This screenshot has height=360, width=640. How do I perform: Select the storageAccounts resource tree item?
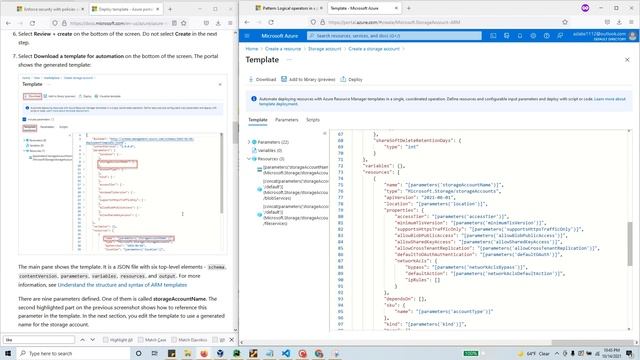(x=292, y=170)
